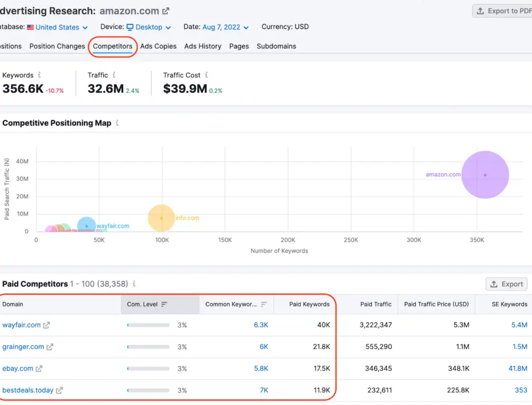Click 6K common keywords for grainger.com

[264, 347]
